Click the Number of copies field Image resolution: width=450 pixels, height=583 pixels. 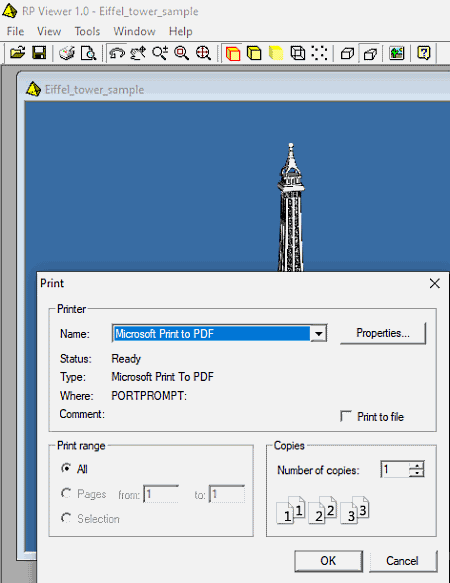tap(395, 470)
